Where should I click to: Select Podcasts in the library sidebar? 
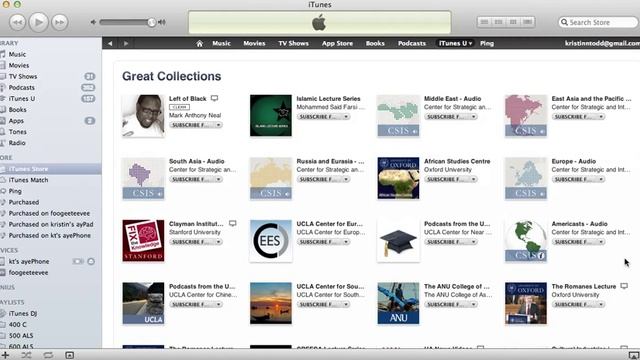point(22,87)
